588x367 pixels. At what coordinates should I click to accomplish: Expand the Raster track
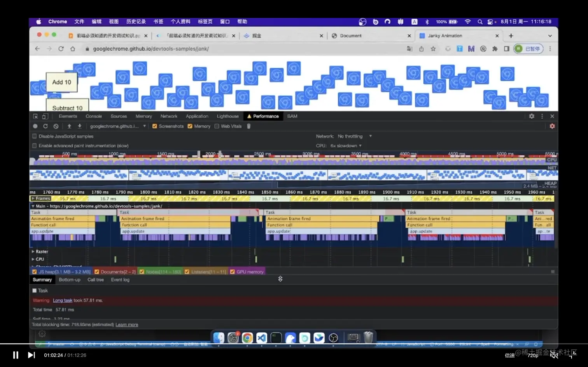(33, 251)
